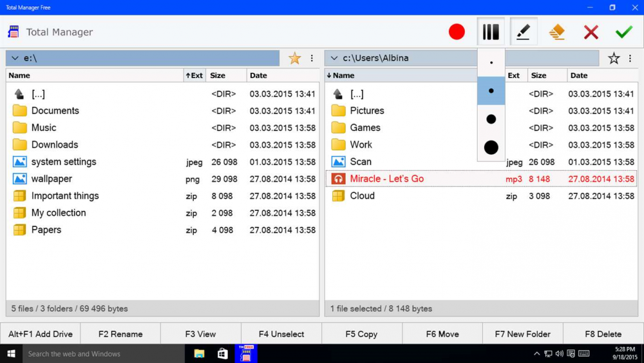The height and width of the screenshot is (363, 644).
Task: Click F8 Delete button
Action: [x=603, y=334]
